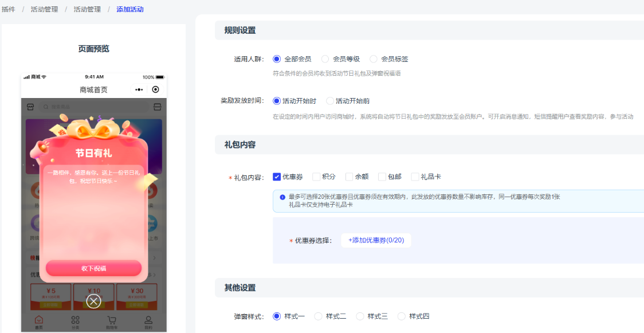Tap the category icon in the preview bottom bar

click(75, 322)
